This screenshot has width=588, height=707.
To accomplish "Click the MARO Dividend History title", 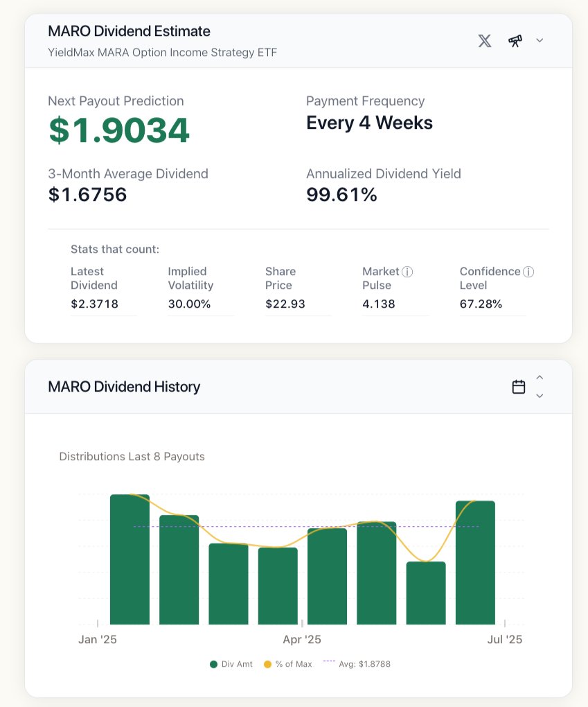I will (x=124, y=387).
